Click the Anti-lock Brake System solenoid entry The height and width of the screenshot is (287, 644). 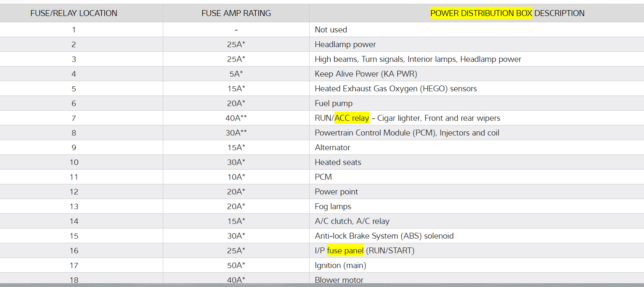(384, 236)
